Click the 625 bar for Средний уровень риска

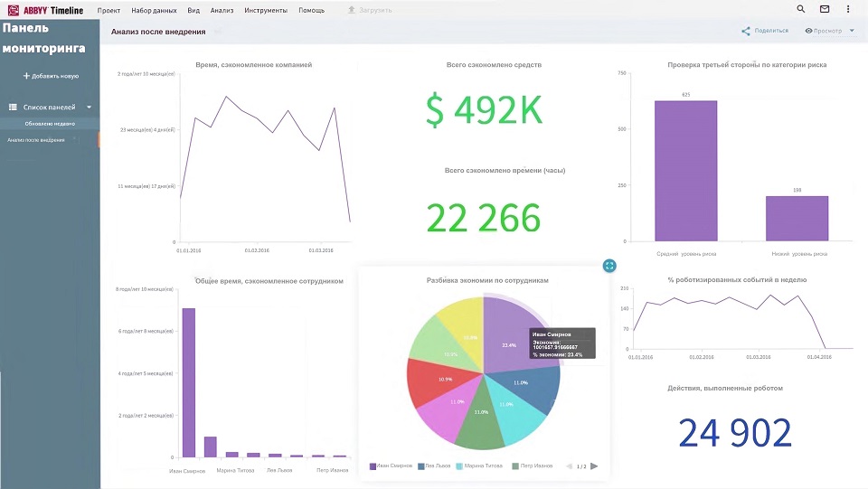click(686, 171)
